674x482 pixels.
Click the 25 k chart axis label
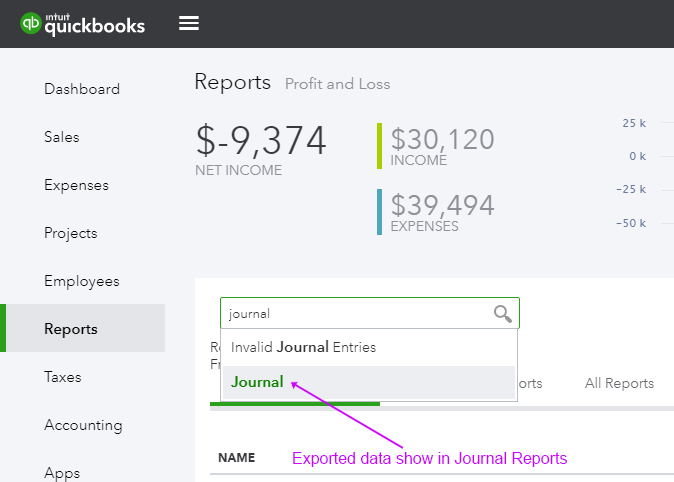634,123
